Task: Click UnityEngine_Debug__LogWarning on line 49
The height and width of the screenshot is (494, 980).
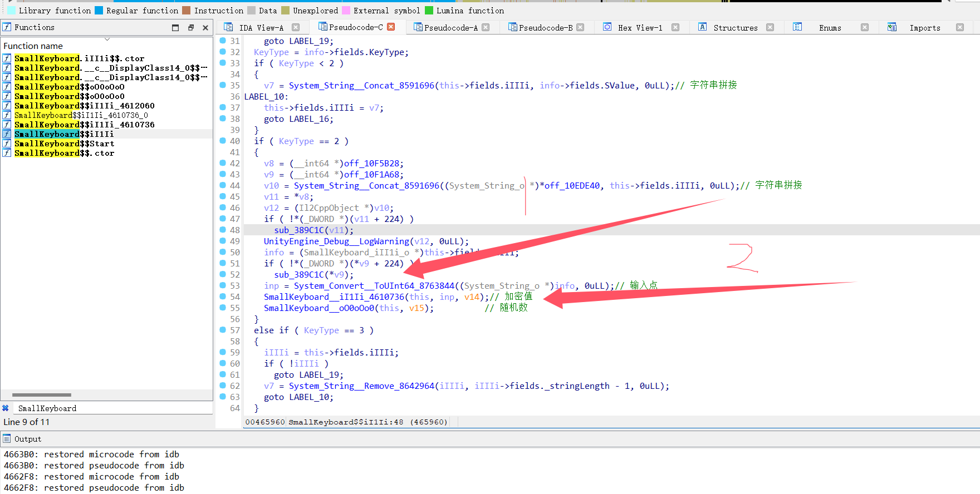Action: [336, 241]
